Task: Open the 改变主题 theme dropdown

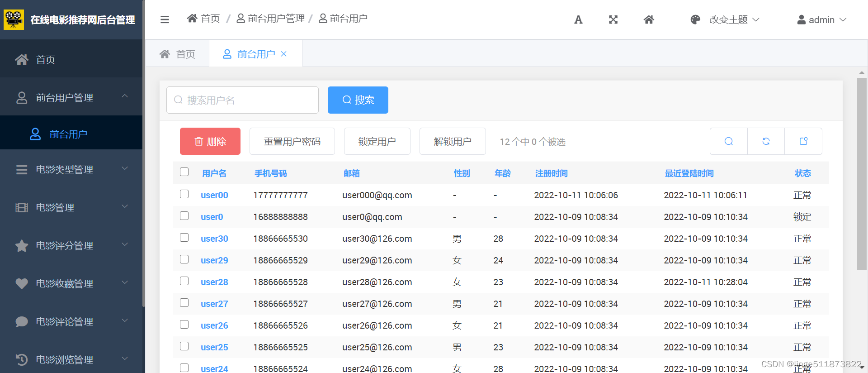Action: (725, 19)
